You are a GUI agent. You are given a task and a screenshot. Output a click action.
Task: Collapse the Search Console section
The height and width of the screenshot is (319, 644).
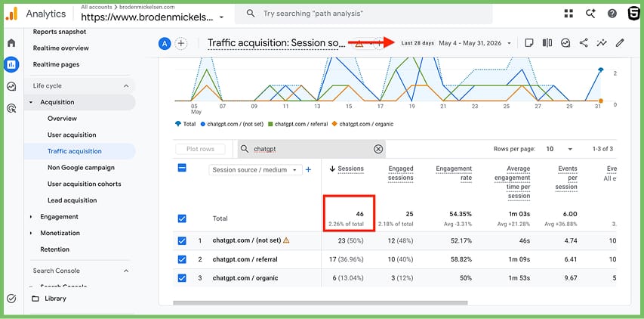(126, 271)
